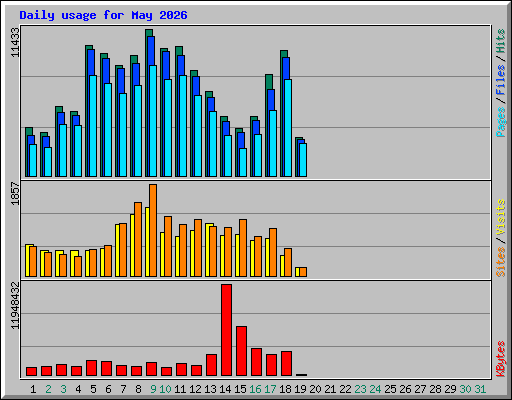This screenshot has height=400, width=512.
Task: Click day 27 on the x-axis
Action: [420, 389]
